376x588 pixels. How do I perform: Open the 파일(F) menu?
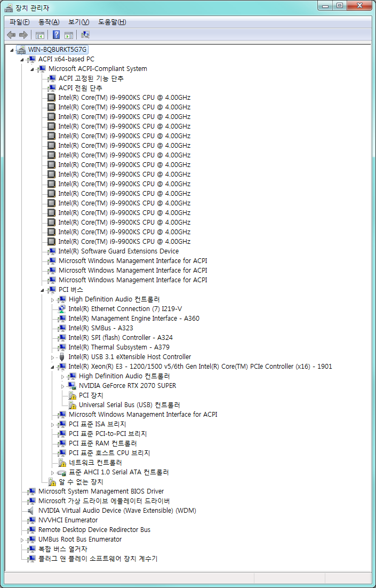coord(20,22)
